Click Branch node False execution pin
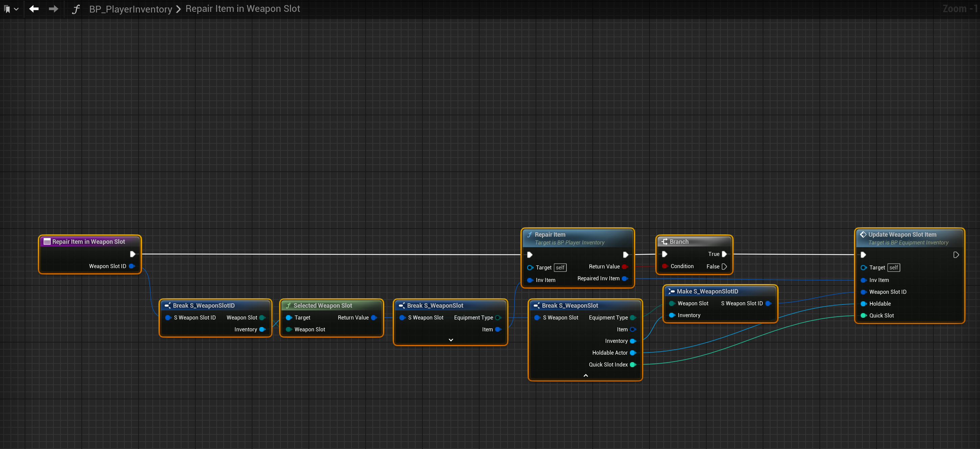Image resolution: width=980 pixels, height=449 pixels. click(724, 266)
